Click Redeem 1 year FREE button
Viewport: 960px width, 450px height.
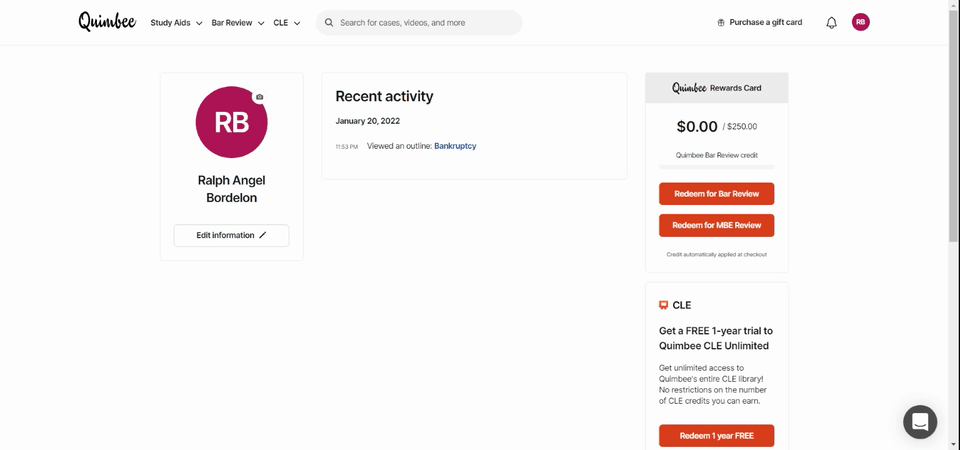click(716, 436)
